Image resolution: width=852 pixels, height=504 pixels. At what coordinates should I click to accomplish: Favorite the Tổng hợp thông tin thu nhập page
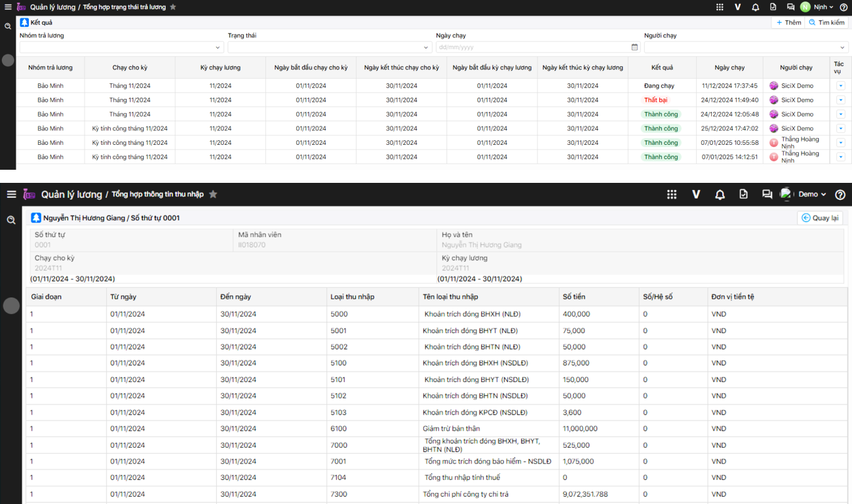click(x=213, y=195)
